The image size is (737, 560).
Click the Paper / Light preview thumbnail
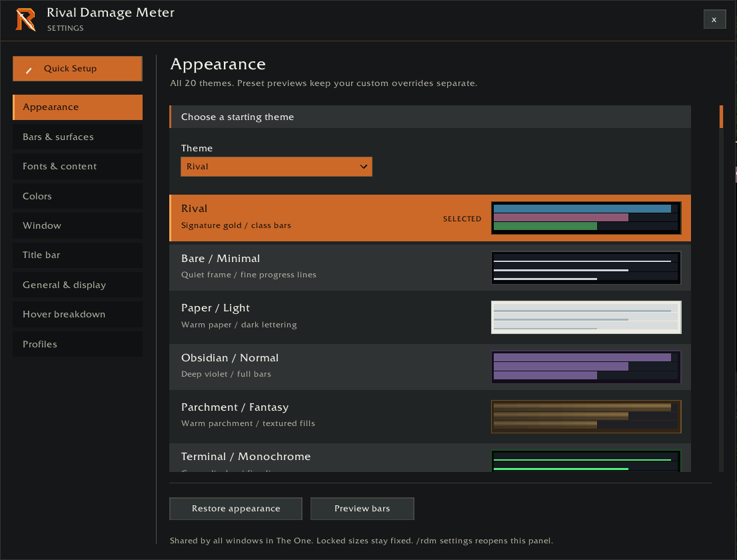[x=586, y=317]
